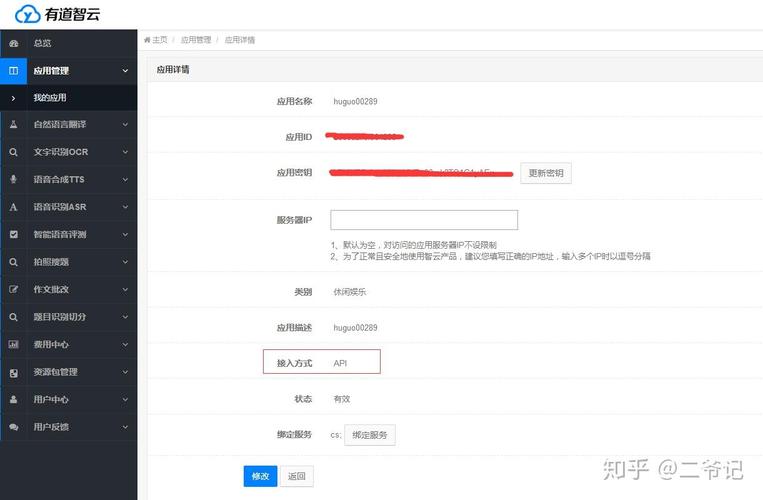Click the 状态 value 有效

pyautogui.click(x=342, y=399)
